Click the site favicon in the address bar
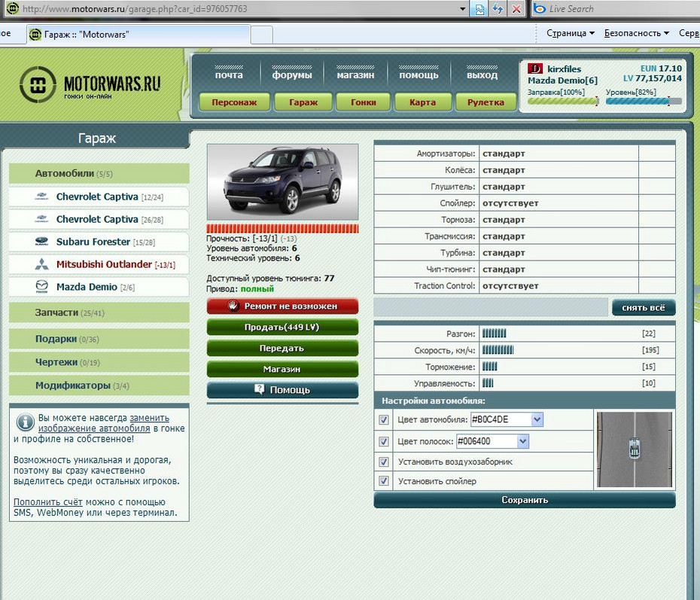 pos(13,8)
